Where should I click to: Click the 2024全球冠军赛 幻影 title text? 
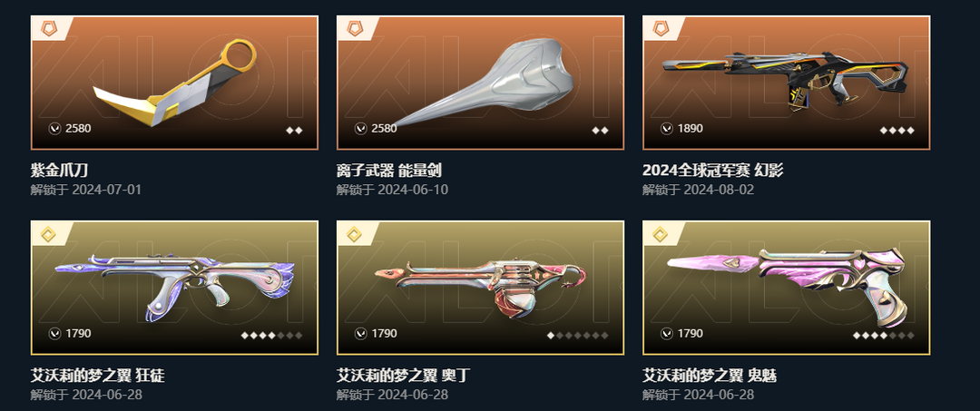712,170
